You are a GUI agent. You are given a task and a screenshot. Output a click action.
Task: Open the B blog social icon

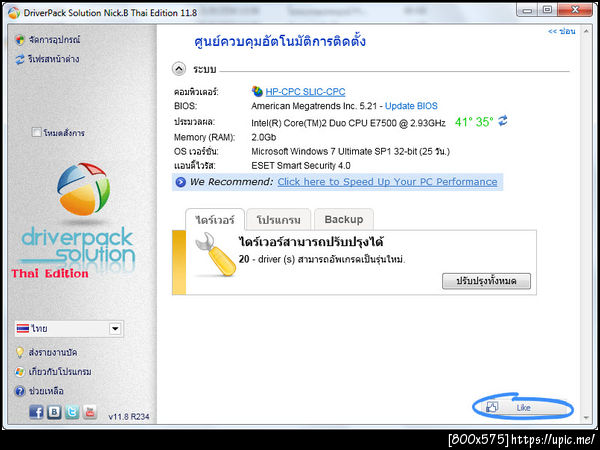coord(54,412)
